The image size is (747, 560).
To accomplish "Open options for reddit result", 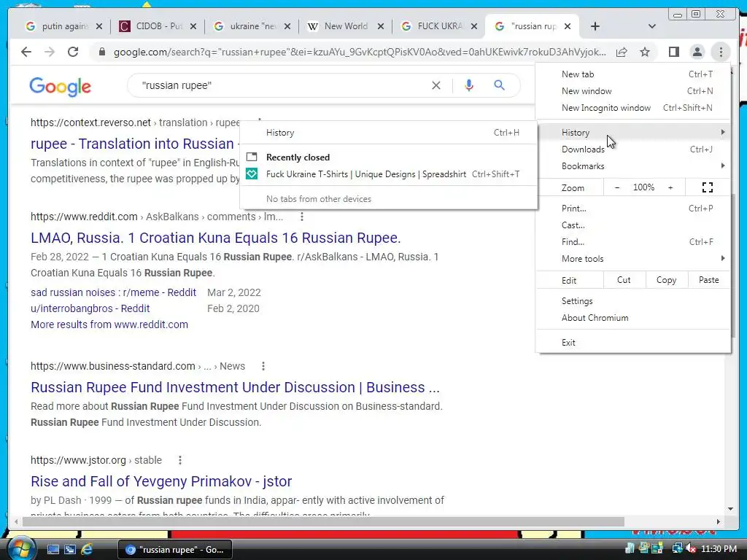I will (x=301, y=217).
